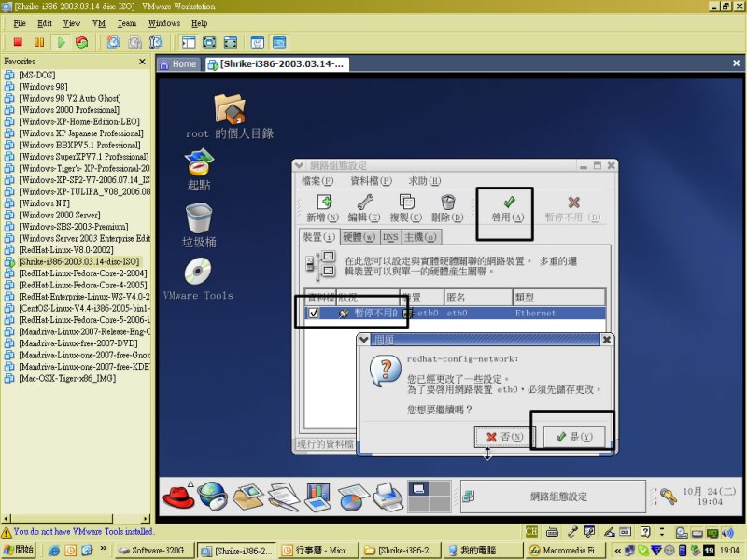Image resolution: width=747 pixels, height=560 pixels.
Task: Click the 網路組態設定 task button in guest panel
Action: [553, 497]
